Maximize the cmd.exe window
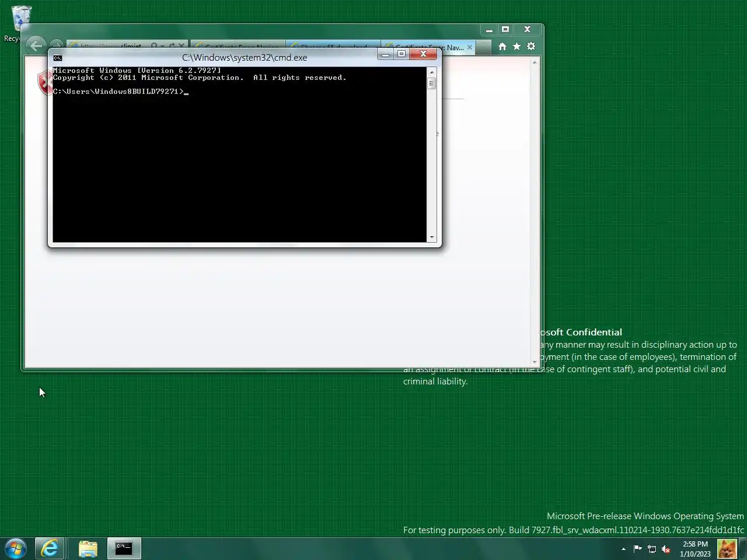The height and width of the screenshot is (560, 747). 402,54
